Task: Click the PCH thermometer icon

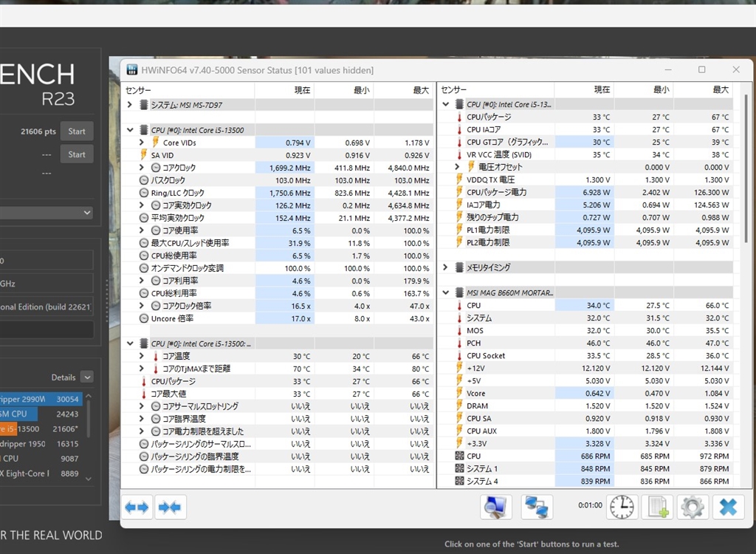Action: (x=459, y=343)
